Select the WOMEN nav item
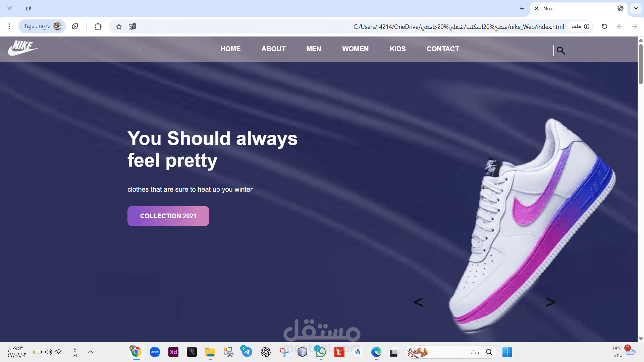The height and width of the screenshot is (362, 644). (355, 49)
